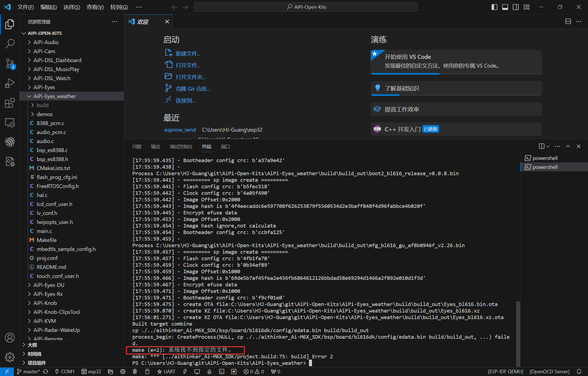This screenshot has width=588, height=376.
Task: Open main.c in the explorer
Action: [44, 231]
